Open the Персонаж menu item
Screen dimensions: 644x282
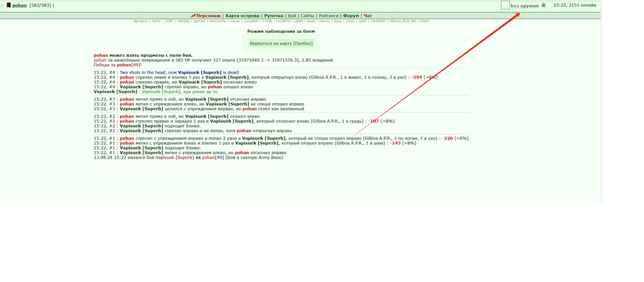click(x=208, y=16)
